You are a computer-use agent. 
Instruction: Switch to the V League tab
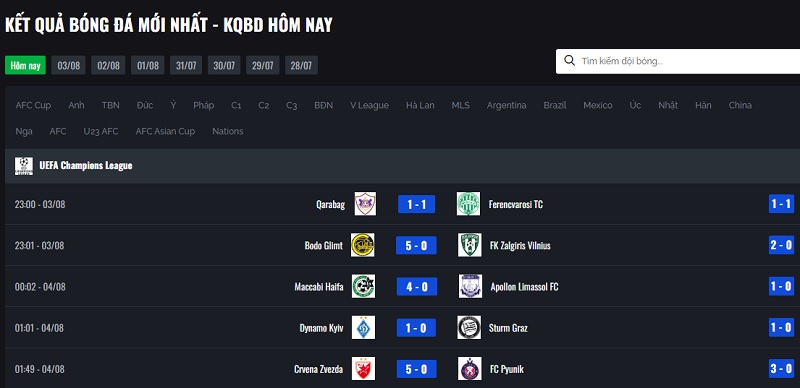tap(369, 105)
